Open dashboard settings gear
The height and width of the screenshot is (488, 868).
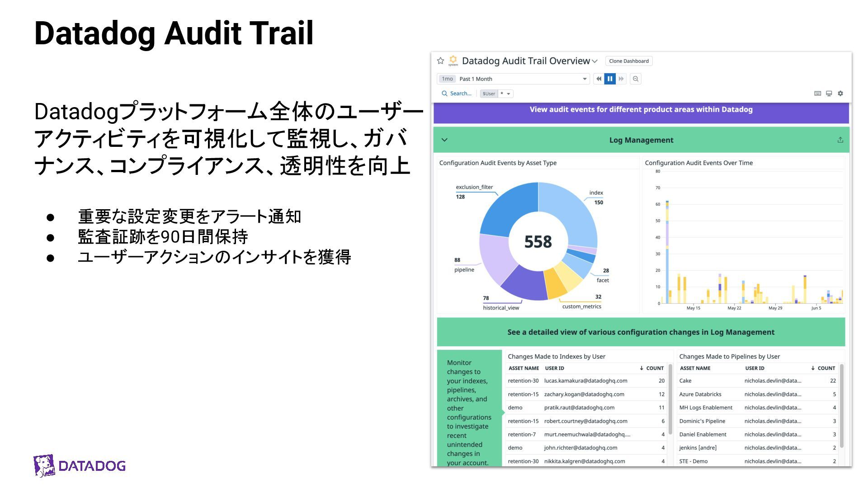[x=840, y=94]
